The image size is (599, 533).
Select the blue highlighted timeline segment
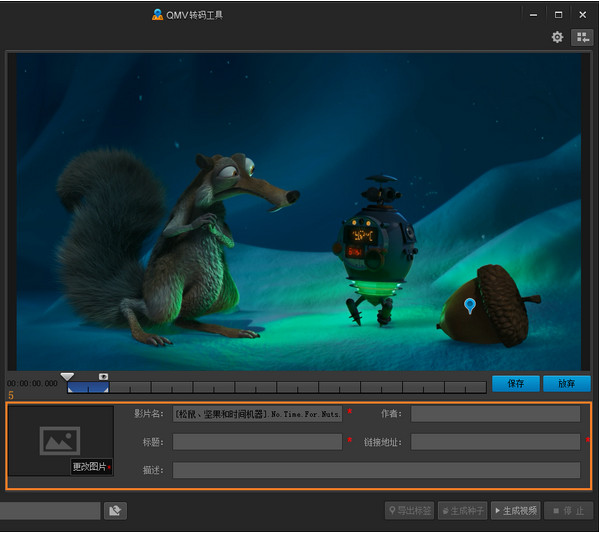[x=88, y=387]
